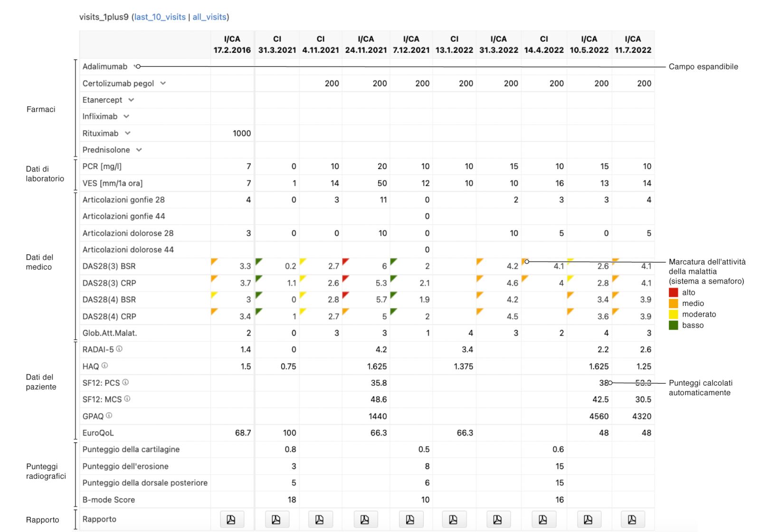Image resolution: width=760 pixels, height=532 pixels.
Task: Show info for SF12: PCS score
Action: coord(125,382)
